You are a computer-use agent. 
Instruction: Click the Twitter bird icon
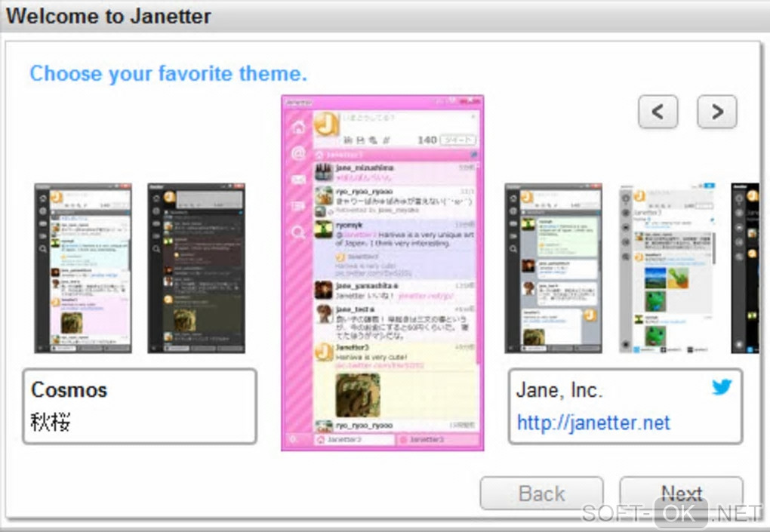tap(722, 386)
